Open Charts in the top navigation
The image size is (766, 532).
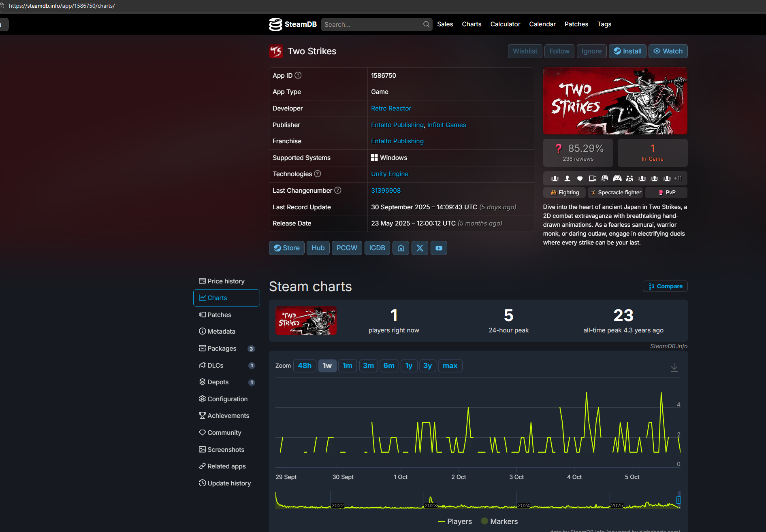pos(472,24)
